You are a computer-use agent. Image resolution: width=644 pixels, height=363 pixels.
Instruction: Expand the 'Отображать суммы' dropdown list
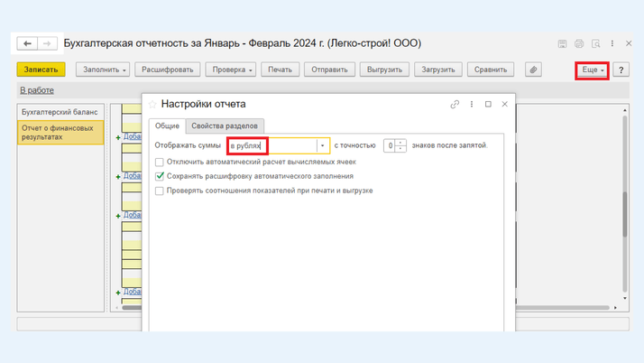[322, 145]
